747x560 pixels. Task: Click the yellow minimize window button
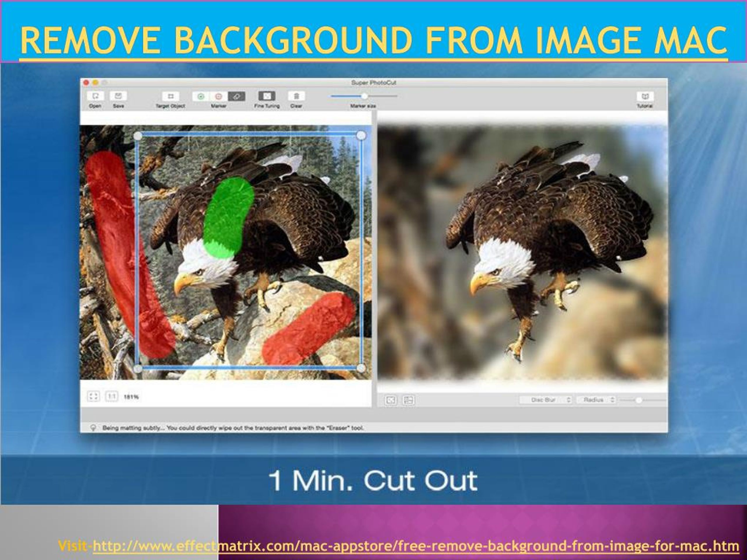[x=95, y=83]
